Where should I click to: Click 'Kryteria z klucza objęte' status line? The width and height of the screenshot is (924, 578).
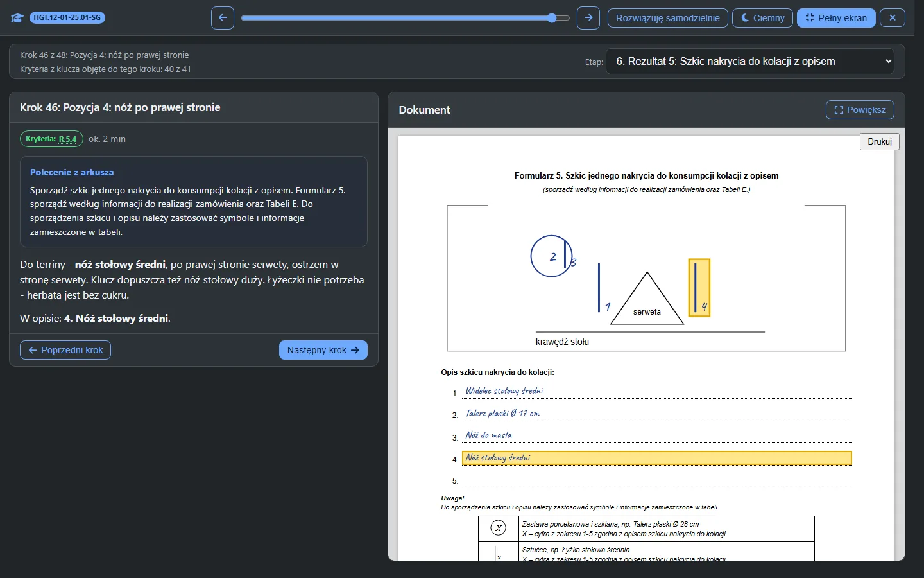click(105, 69)
